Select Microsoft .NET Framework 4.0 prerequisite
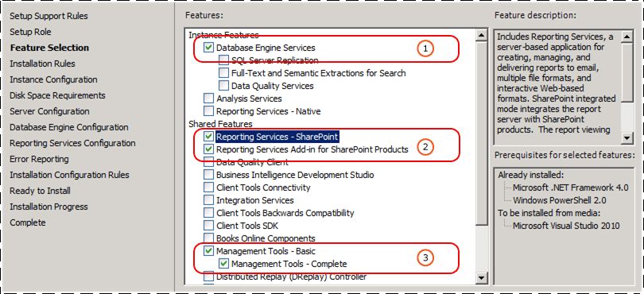This screenshot has width=644, height=294. (571, 188)
